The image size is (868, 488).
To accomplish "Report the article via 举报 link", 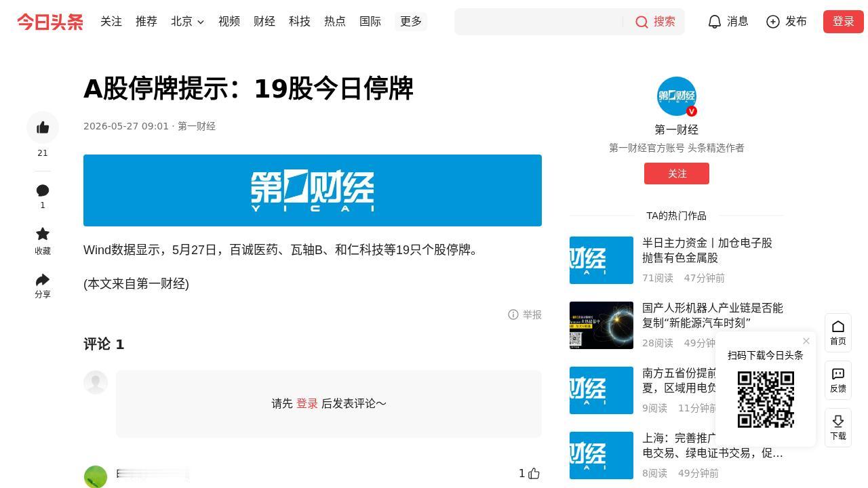I will point(525,314).
